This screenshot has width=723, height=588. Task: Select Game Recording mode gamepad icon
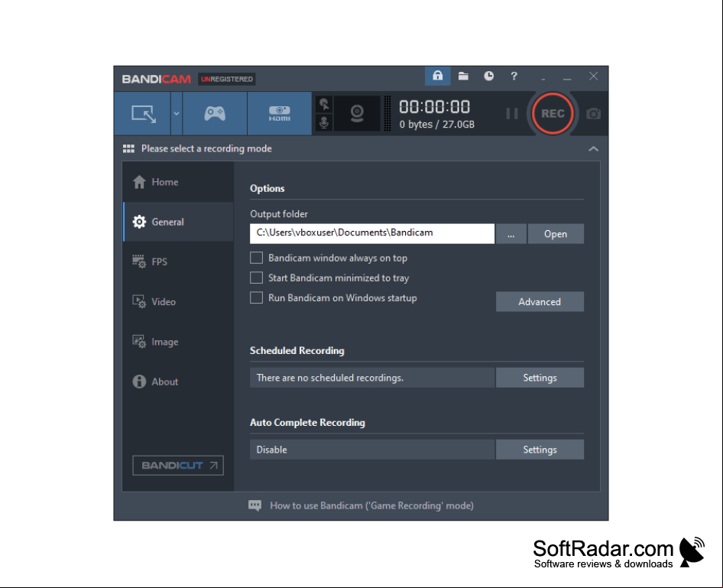point(215,113)
